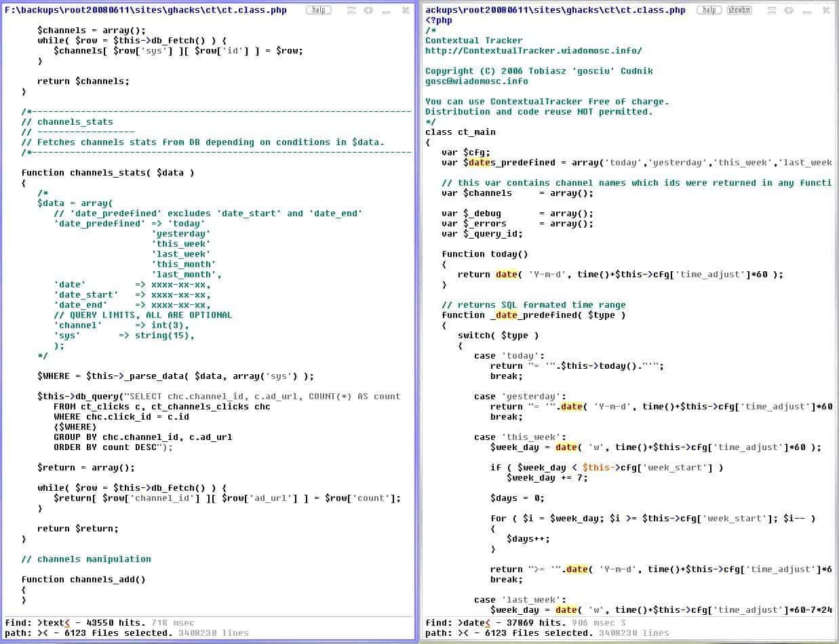Click the menu lines icon in right title bar
Viewport: 839px width, 644px height.
pos(773,10)
